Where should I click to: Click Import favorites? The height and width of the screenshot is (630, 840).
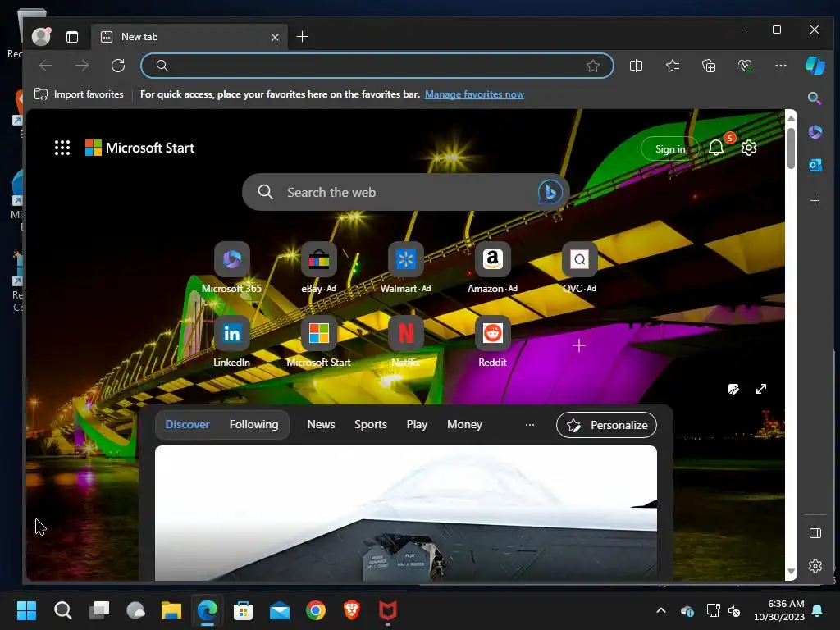click(x=79, y=94)
